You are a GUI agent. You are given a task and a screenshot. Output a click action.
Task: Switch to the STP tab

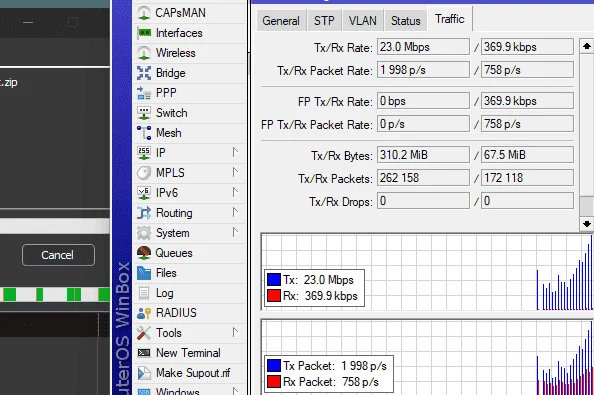click(x=324, y=20)
